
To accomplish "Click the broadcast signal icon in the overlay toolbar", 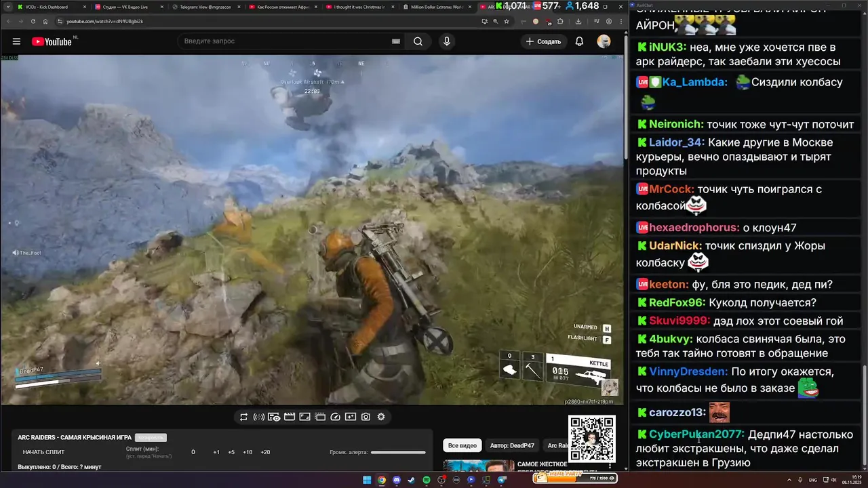I will click(259, 417).
